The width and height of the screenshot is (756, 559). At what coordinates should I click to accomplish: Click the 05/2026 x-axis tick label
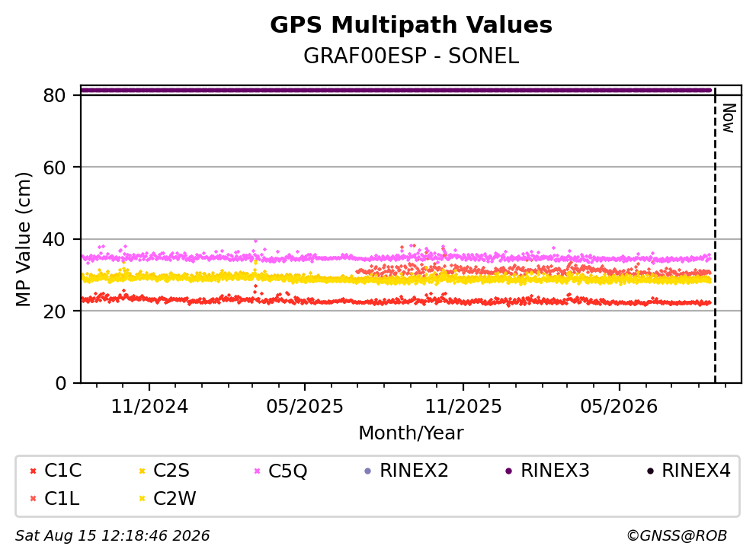pyautogui.click(x=619, y=407)
